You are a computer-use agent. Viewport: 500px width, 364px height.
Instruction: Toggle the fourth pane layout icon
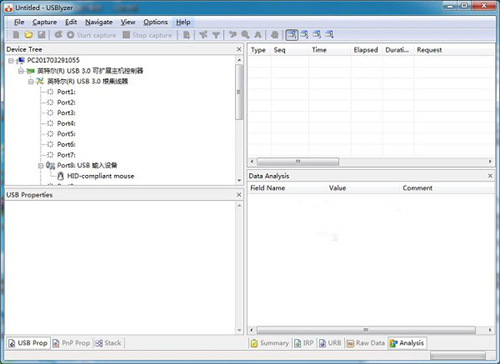click(x=329, y=34)
